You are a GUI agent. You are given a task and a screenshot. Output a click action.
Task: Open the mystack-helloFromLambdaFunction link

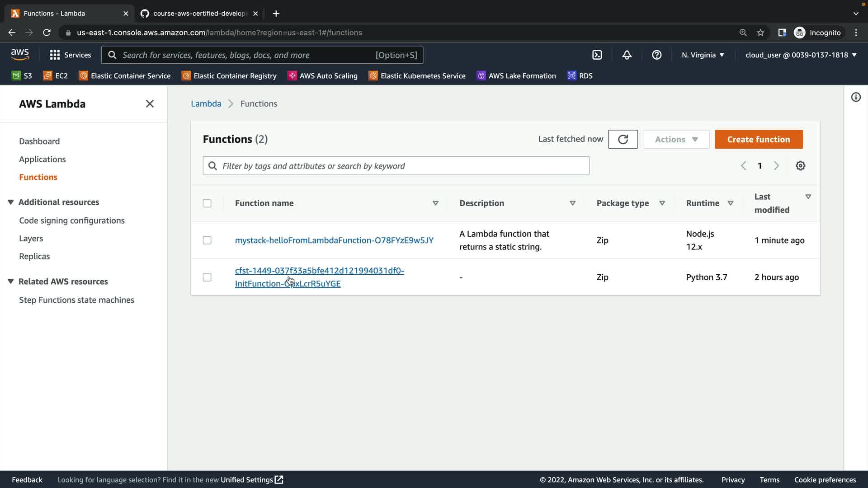pyautogui.click(x=334, y=240)
